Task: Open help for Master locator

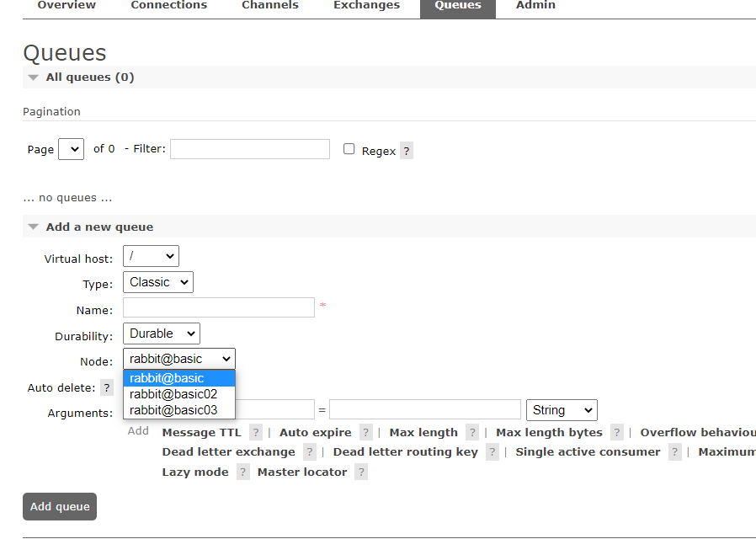Action: 361,472
